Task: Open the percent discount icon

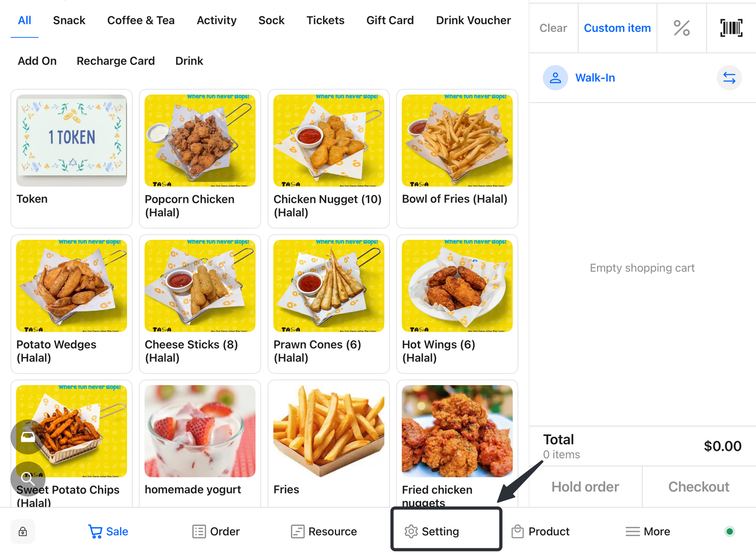Action: point(682,28)
